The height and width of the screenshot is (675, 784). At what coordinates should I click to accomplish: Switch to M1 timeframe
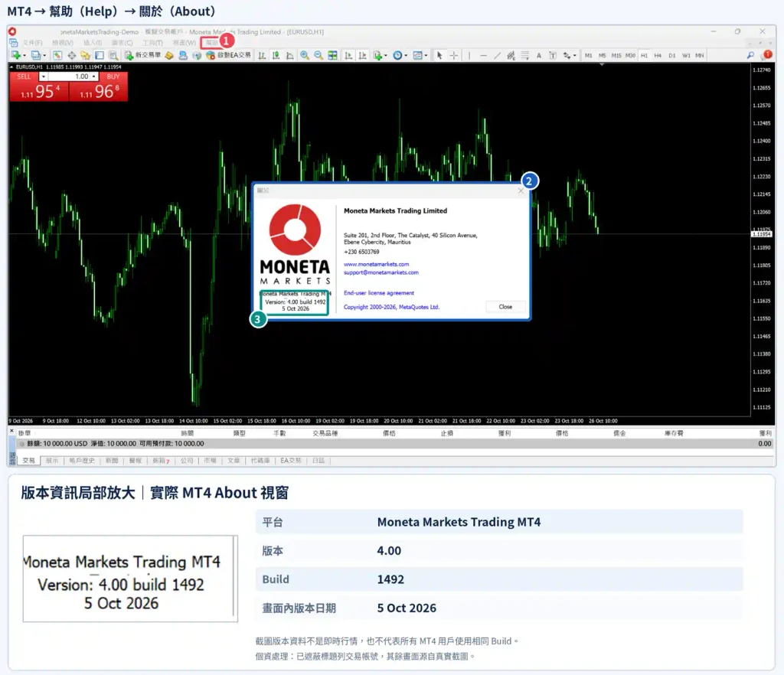click(589, 55)
